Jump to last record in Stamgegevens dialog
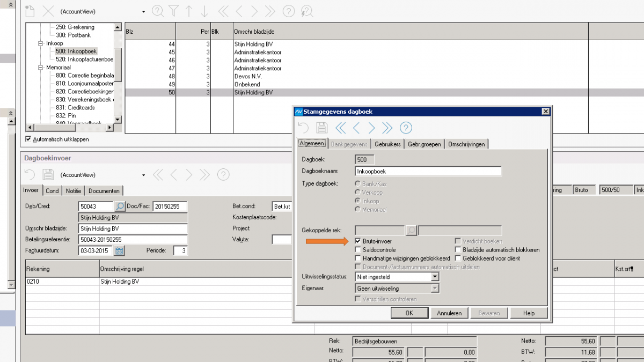 [387, 128]
